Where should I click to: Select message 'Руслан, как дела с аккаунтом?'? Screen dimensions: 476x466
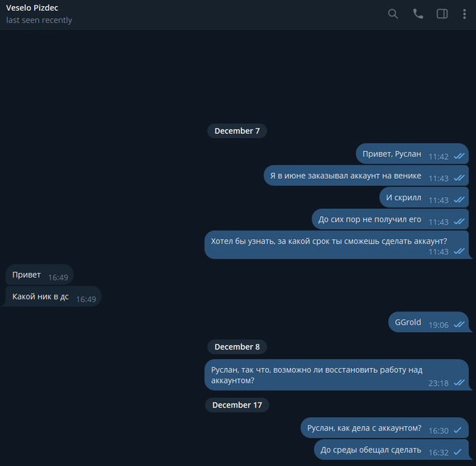[385, 428]
